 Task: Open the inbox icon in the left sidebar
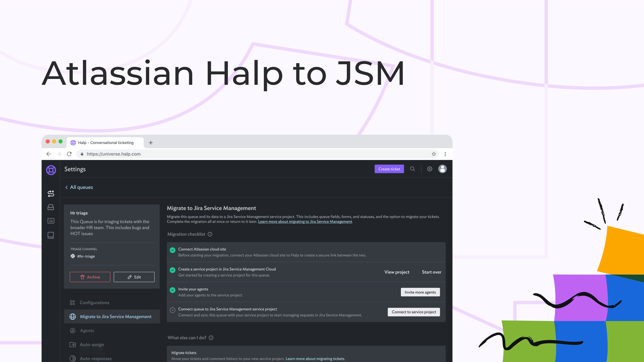(51, 207)
